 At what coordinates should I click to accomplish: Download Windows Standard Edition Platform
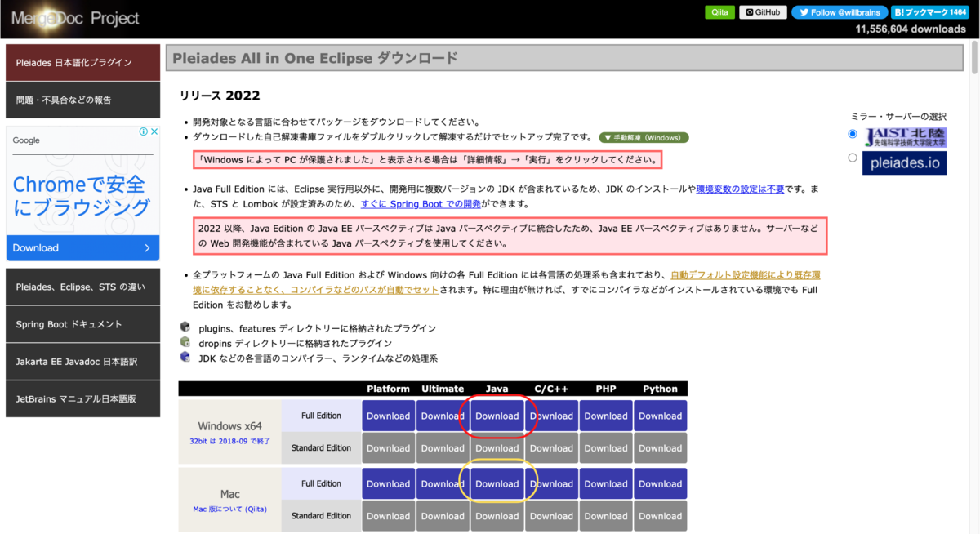pyautogui.click(x=388, y=448)
